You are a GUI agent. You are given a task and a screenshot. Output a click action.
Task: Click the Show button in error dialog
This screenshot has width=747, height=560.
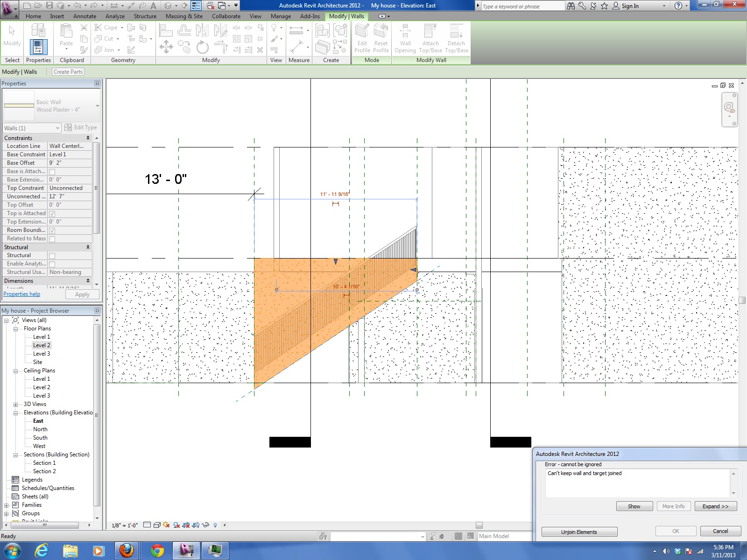point(634,506)
